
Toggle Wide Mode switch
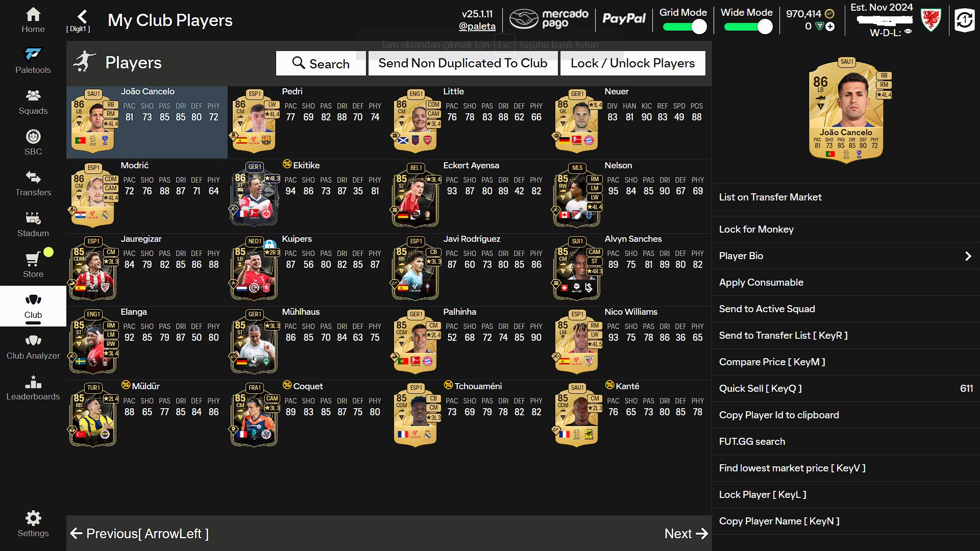click(x=748, y=27)
